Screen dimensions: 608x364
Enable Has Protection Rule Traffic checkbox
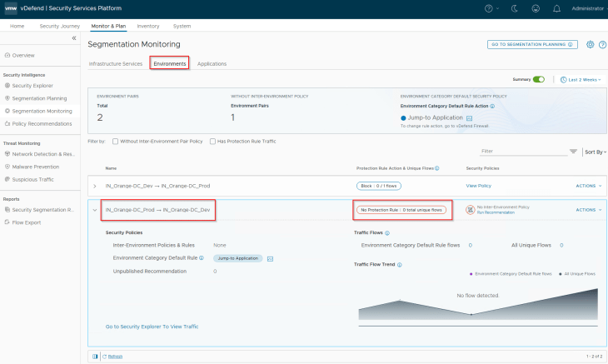pos(212,141)
